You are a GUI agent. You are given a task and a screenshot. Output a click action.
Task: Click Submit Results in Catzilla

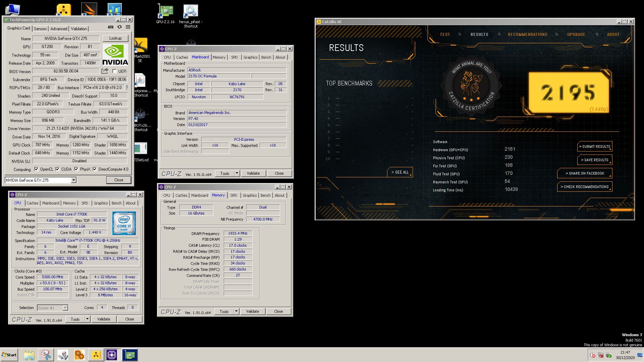pyautogui.click(x=595, y=146)
